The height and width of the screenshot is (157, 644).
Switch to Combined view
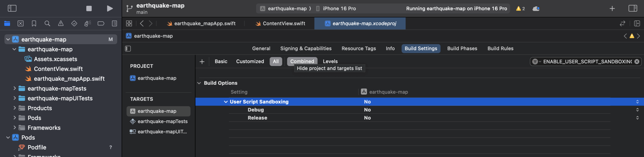pos(302,61)
